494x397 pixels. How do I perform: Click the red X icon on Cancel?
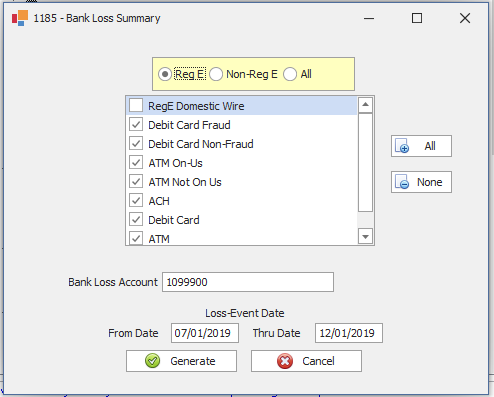(285, 361)
